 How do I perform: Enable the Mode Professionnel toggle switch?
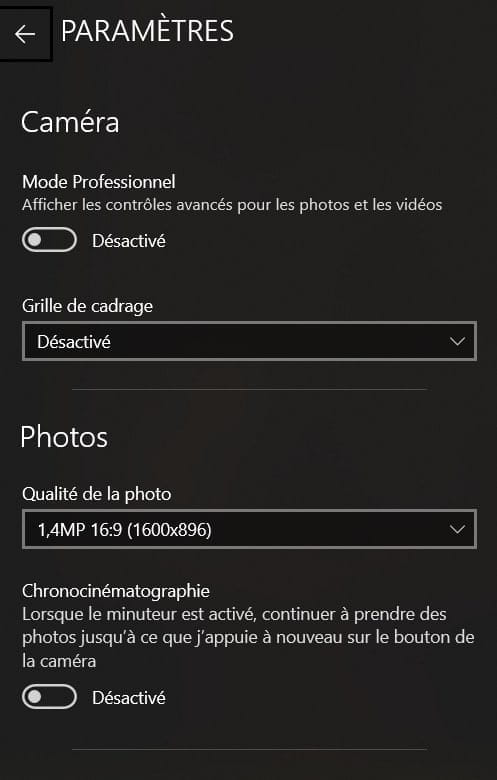tap(49, 240)
